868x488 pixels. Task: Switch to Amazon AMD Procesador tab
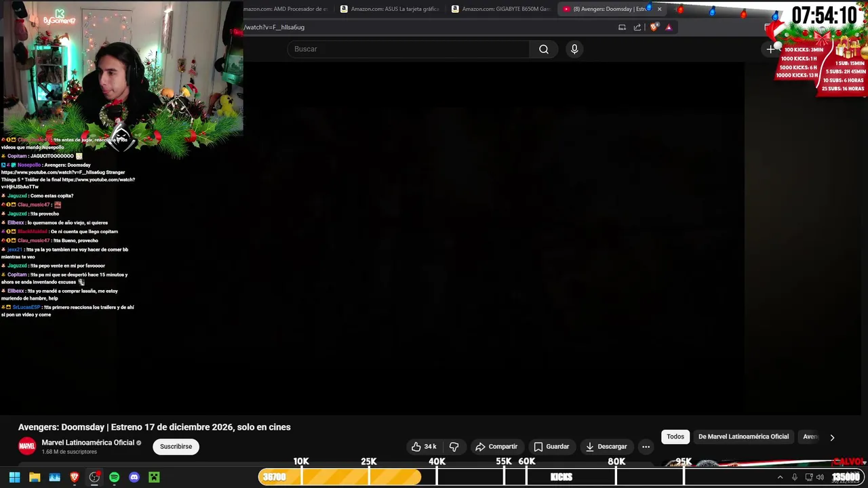point(285,9)
